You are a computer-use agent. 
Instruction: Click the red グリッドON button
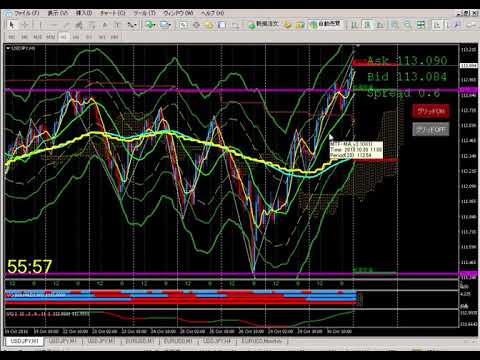[x=431, y=111]
